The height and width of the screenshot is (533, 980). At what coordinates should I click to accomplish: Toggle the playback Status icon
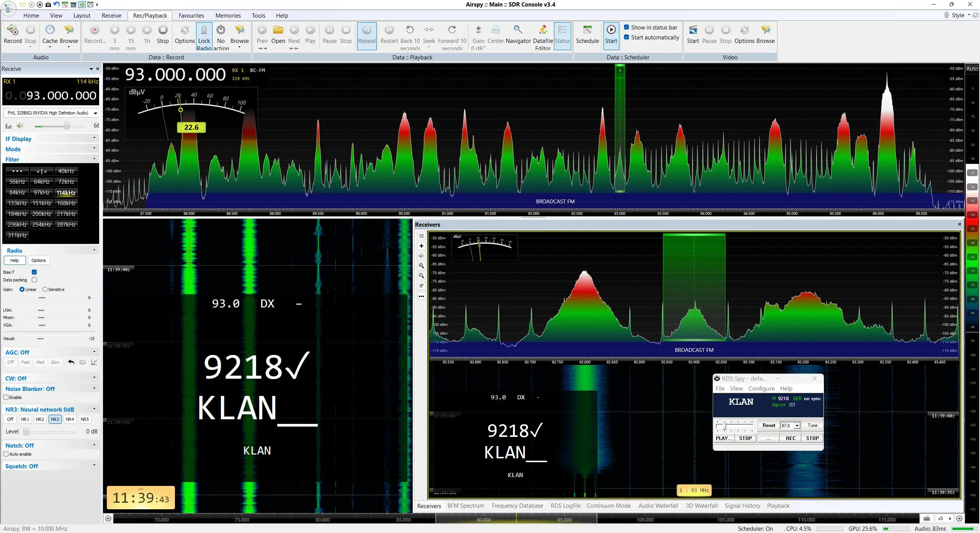pos(562,30)
